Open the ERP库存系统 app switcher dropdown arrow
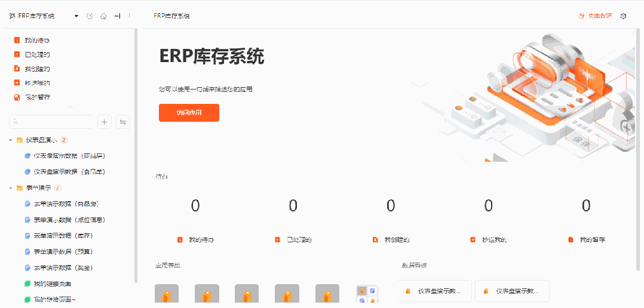The height and width of the screenshot is (308, 644). (x=76, y=16)
